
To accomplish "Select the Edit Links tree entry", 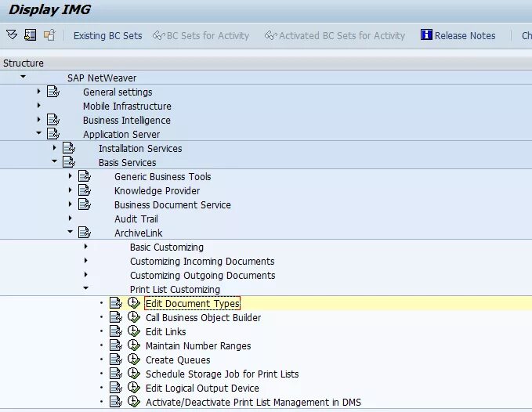I will [165, 332].
